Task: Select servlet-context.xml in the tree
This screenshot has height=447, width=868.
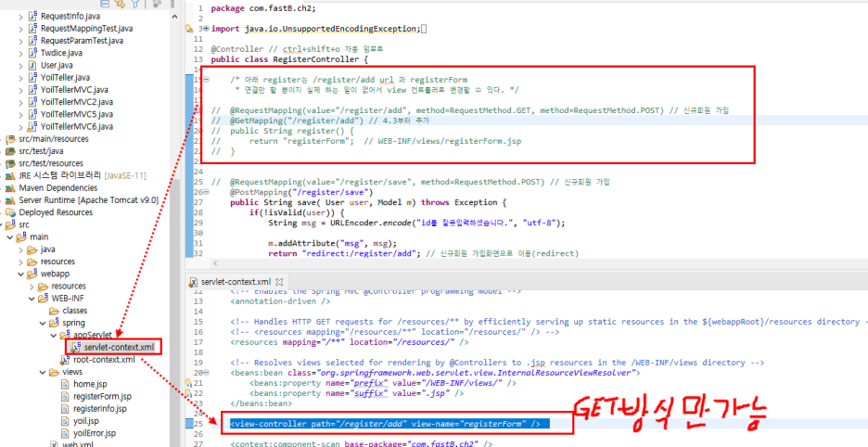Action: click(x=118, y=347)
